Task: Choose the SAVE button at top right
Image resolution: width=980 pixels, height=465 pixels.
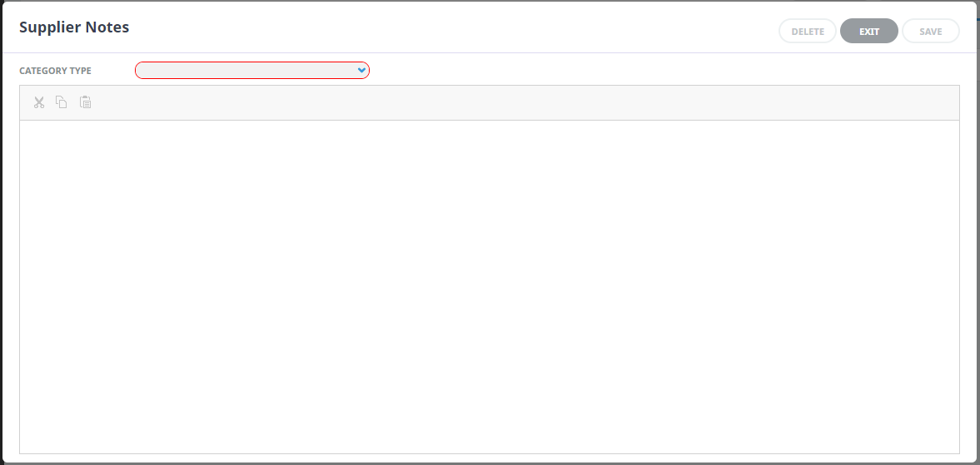Action: (x=930, y=32)
